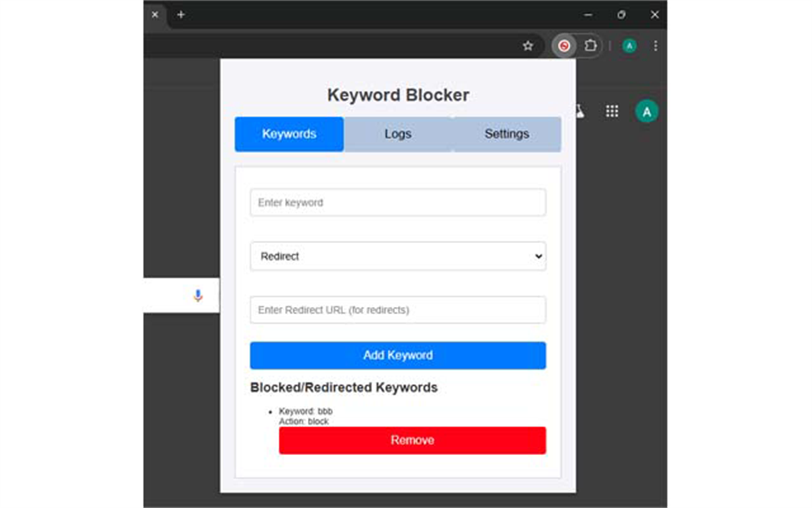Bookmark this page with the star icon
This screenshot has width=812, height=508.
(528, 46)
